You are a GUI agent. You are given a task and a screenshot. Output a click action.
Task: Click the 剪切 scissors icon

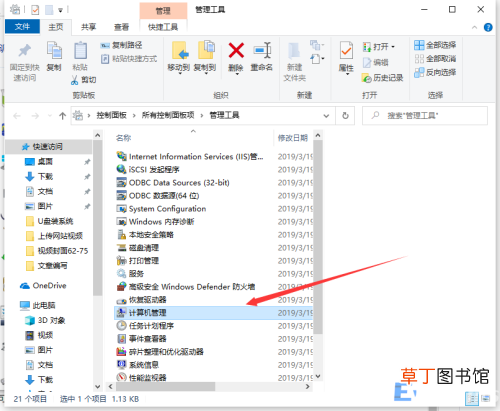(75, 80)
